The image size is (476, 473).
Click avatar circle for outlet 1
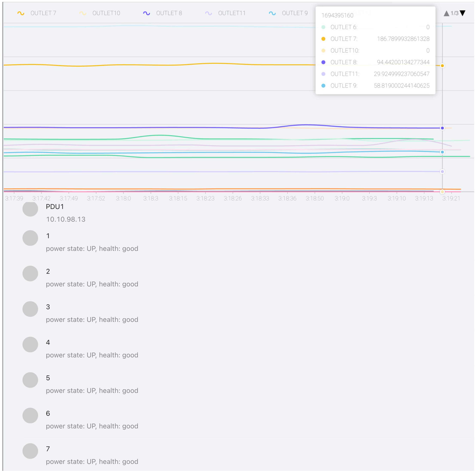coord(30,238)
